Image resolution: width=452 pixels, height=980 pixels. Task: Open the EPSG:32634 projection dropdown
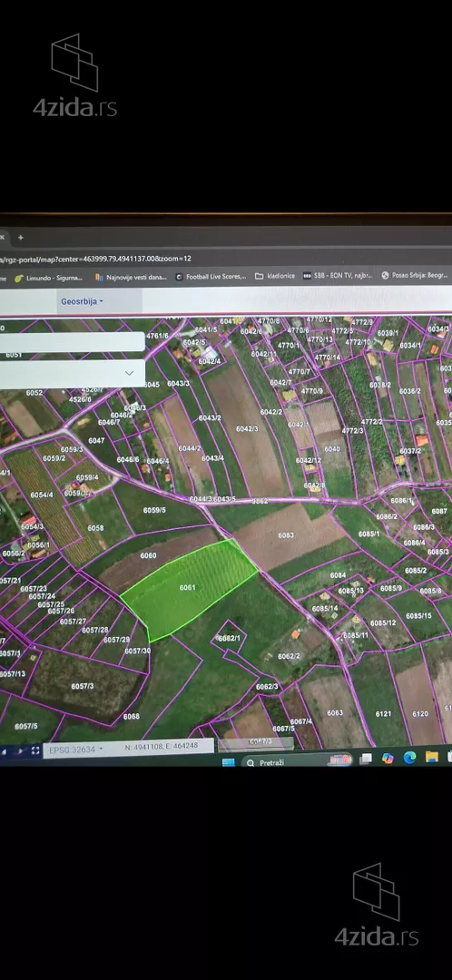click(77, 750)
